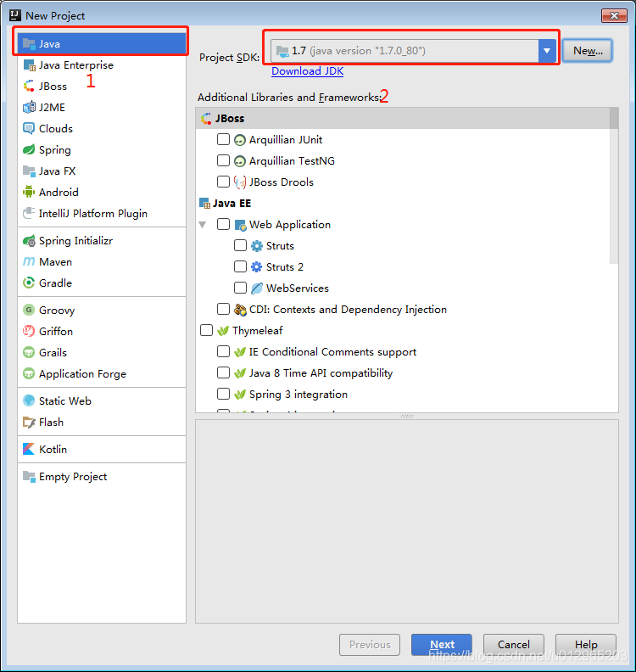Screen dimensions: 636x672
Task: Open the Download JDK link
Action: pos(308,71)
